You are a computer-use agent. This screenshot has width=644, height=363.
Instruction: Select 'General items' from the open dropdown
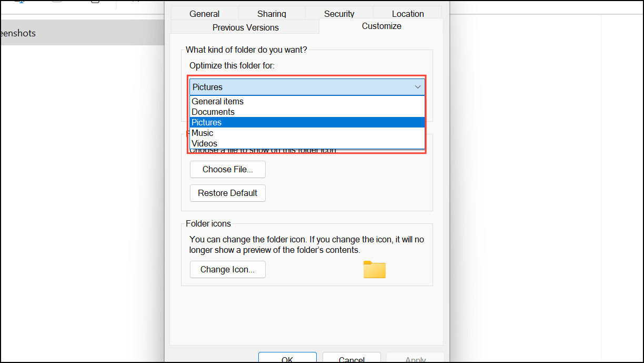point(217,101)
